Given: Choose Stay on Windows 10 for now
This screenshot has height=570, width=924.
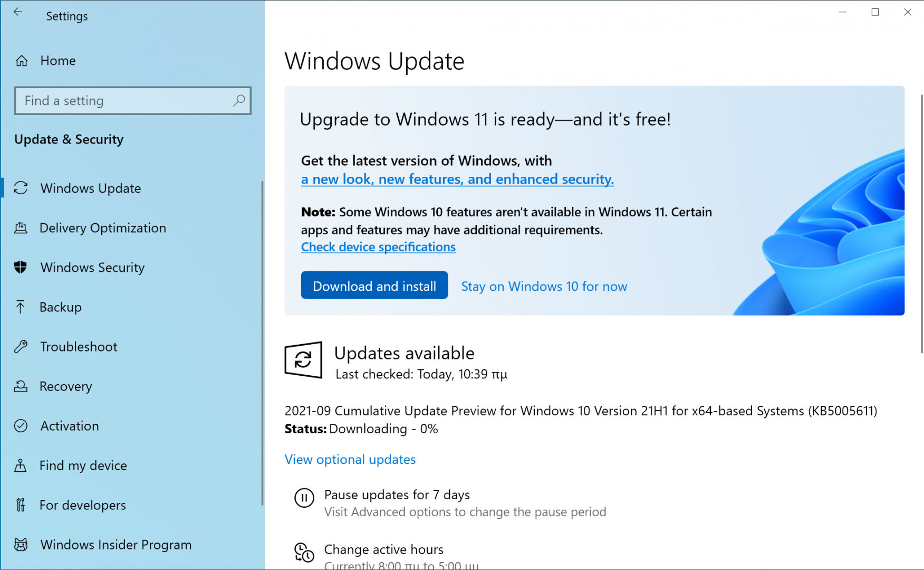Looking at the screenshot, I should click(x=544, y=286).
